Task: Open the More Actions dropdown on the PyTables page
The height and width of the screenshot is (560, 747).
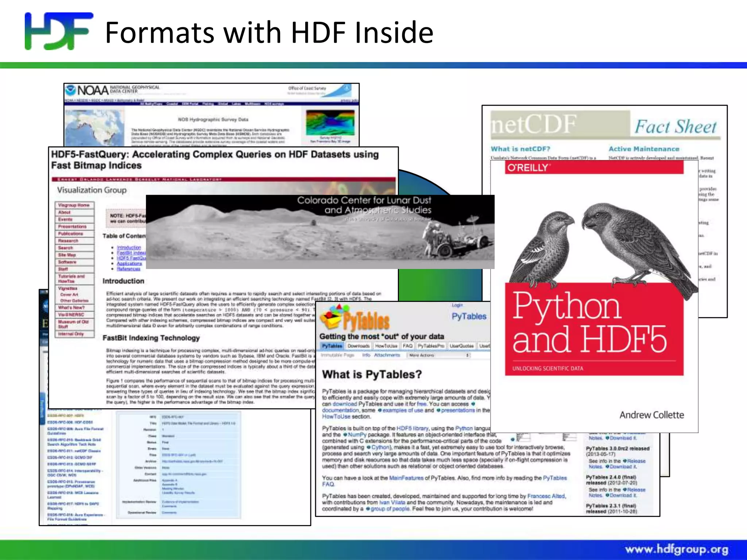Action: click(x=438, y=355)
